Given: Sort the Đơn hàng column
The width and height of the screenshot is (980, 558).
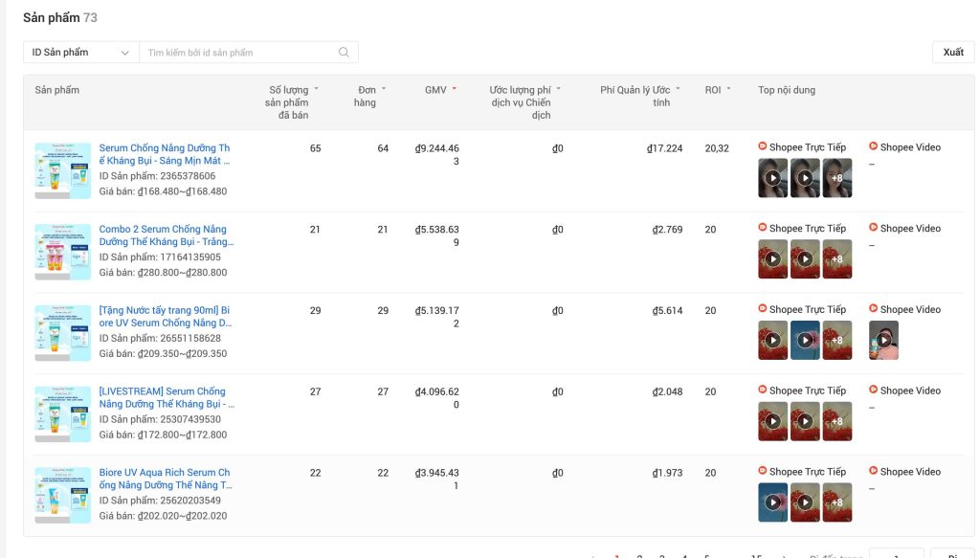Looking at the screenshot, I should 384,89.
